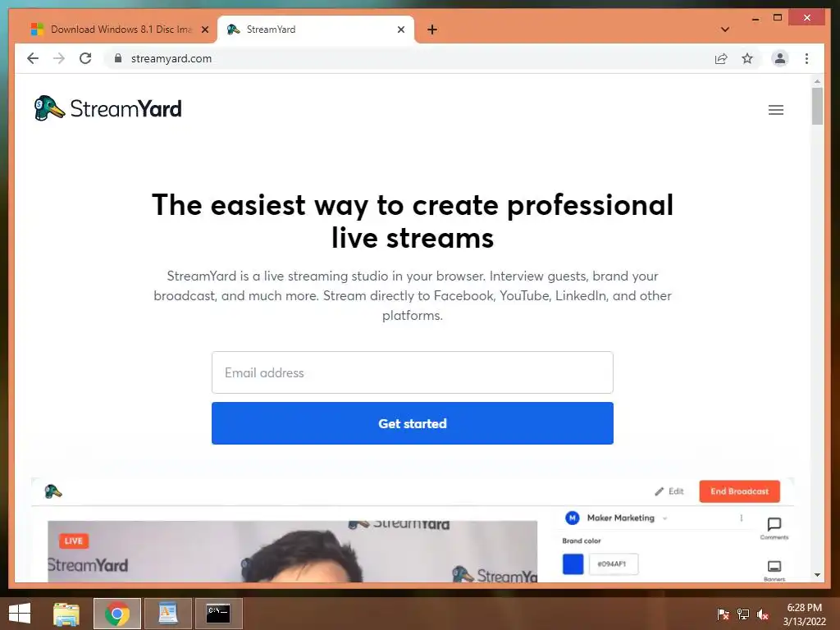This screenshot has width=840, height=630.
Task: Click the network tray icon
Action: tap(743, 614)
